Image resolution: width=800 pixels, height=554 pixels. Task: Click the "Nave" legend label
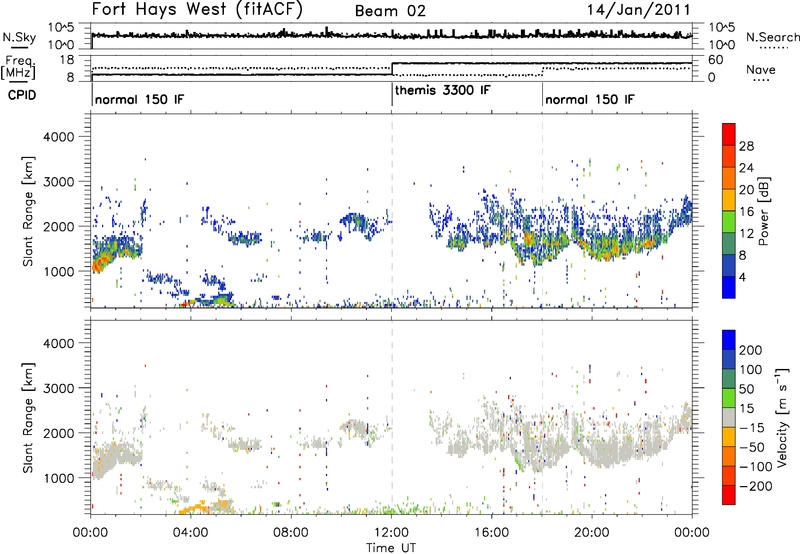pyautogui.click(x=761, y=69)
